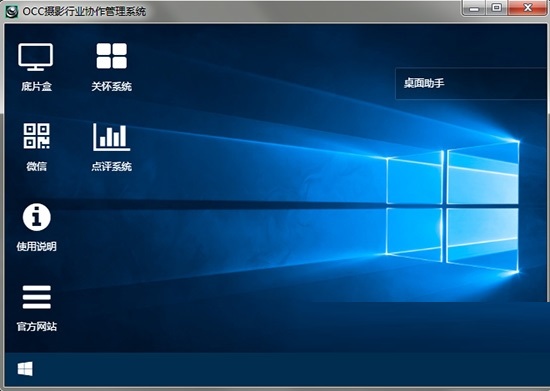The image size is (550, 391).
Task: Click the Windows start logo in bottom bar
Action: coord(25,369)
